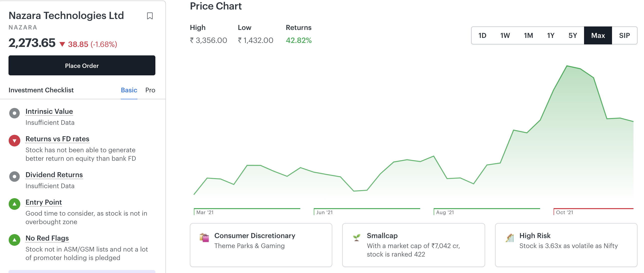Click the price chart peak area

coord(567,66)
